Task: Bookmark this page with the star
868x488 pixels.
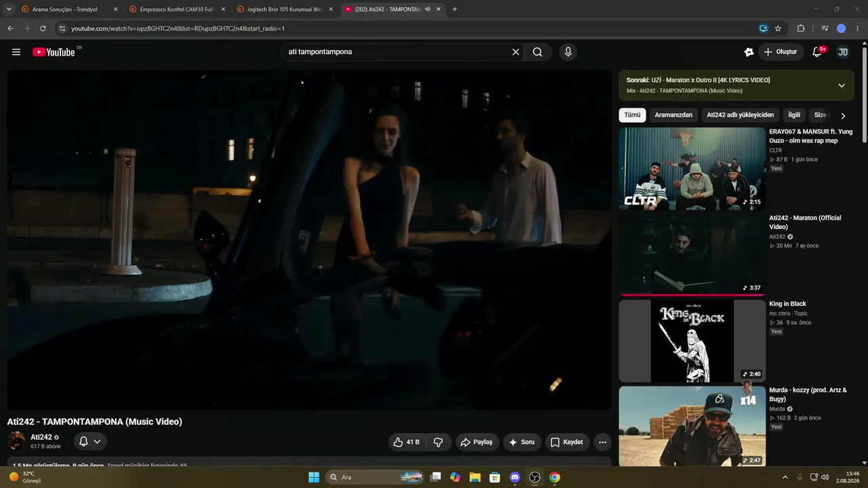Action: coord(778,28)
